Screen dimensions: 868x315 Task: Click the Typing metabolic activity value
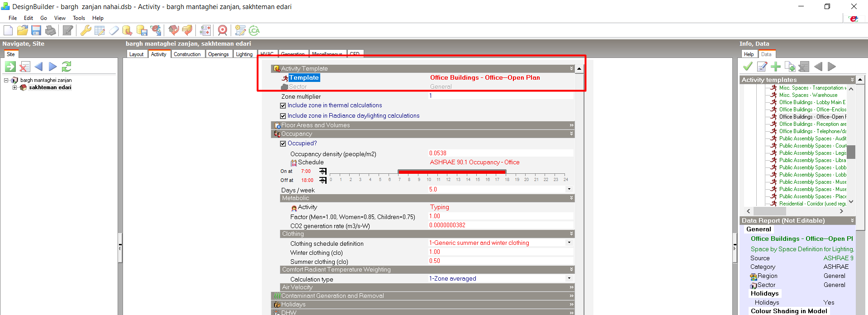click(x=440, y=207)
